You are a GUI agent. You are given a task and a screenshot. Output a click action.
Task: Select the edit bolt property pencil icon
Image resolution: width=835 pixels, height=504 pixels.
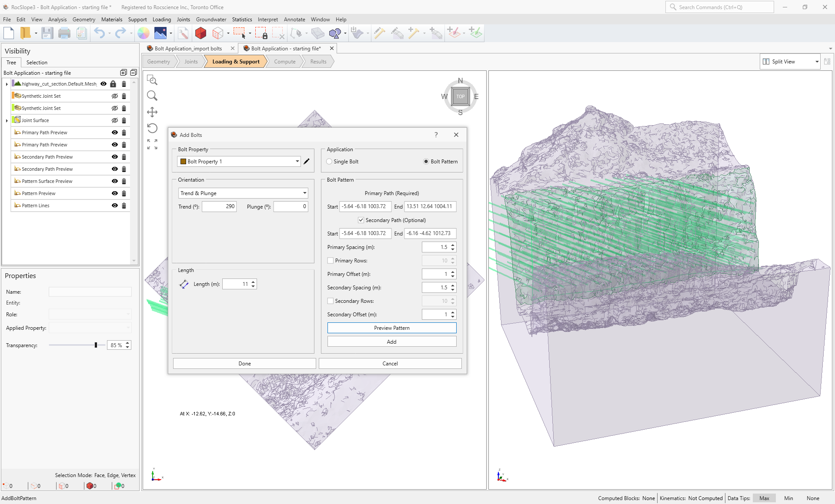[x=307, y=162]
